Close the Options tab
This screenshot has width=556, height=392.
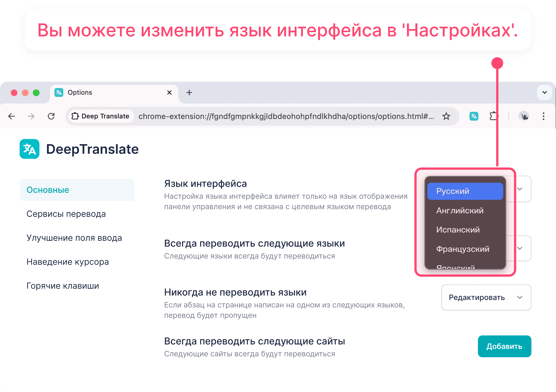click(x=169, y=92)
